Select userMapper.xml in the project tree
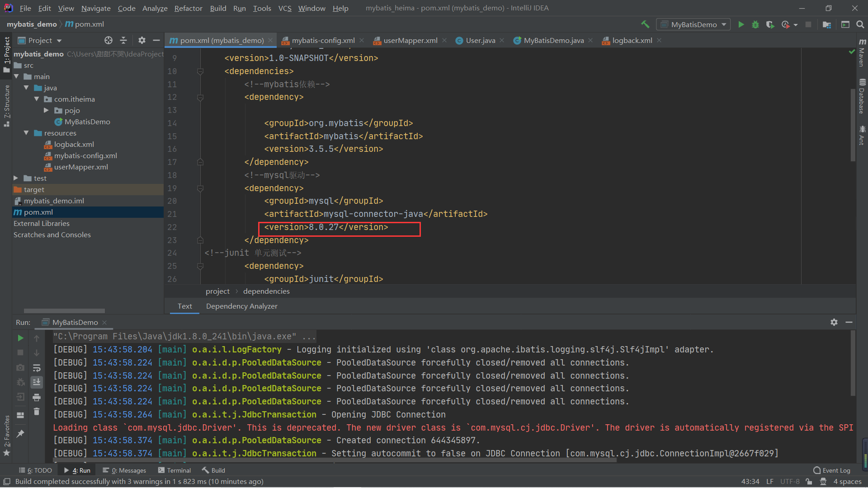868x488 pixels. (x=81, y=167)
